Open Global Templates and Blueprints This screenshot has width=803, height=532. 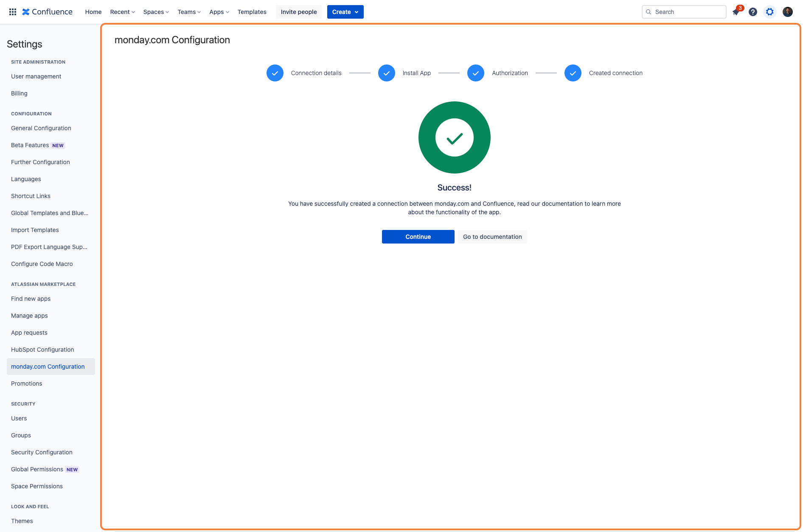coord(51,213)
